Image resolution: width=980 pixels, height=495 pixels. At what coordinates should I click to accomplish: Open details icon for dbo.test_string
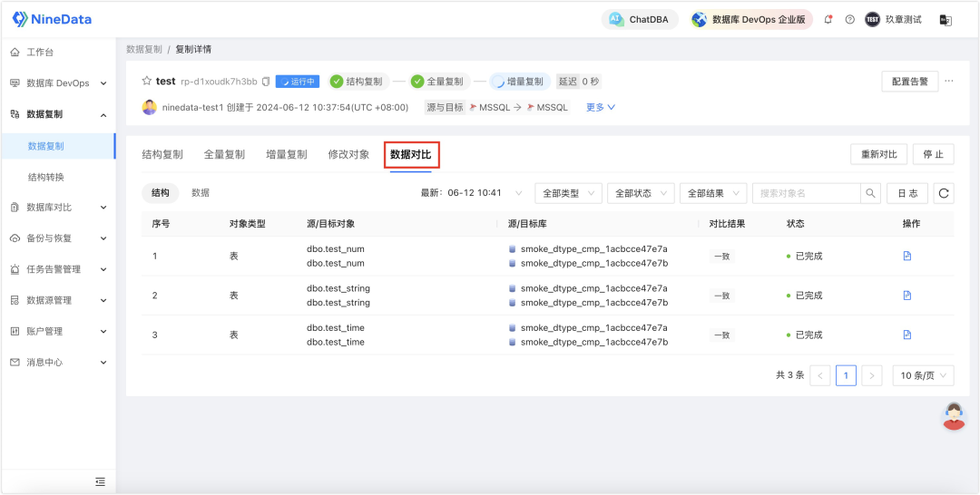point(906,296)
